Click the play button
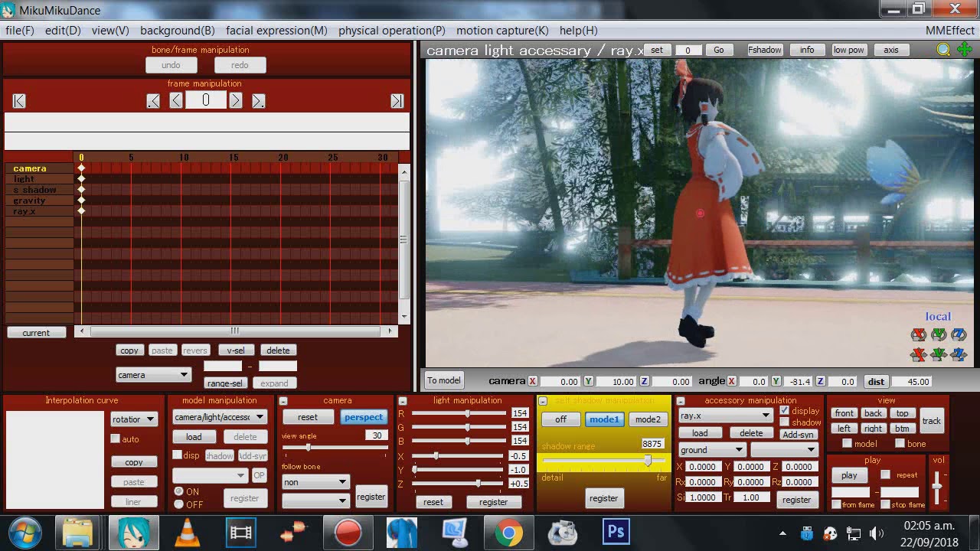Image resolution: width=980 pixels, height=551 pixels. click(x=849, y=475)
